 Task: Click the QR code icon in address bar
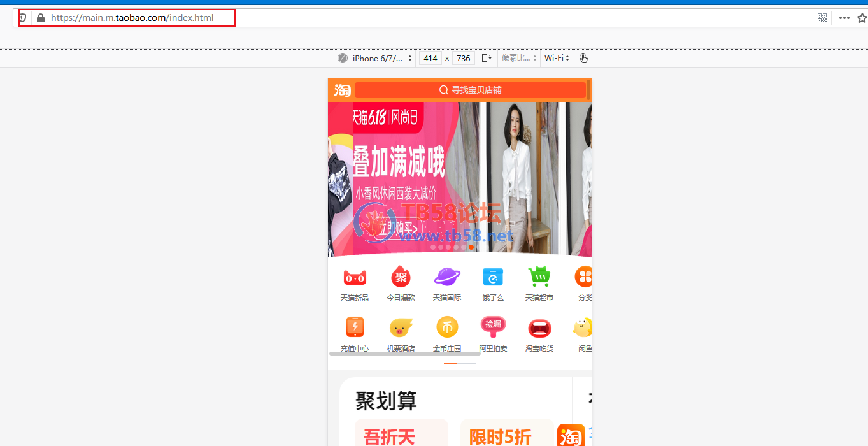822,18
